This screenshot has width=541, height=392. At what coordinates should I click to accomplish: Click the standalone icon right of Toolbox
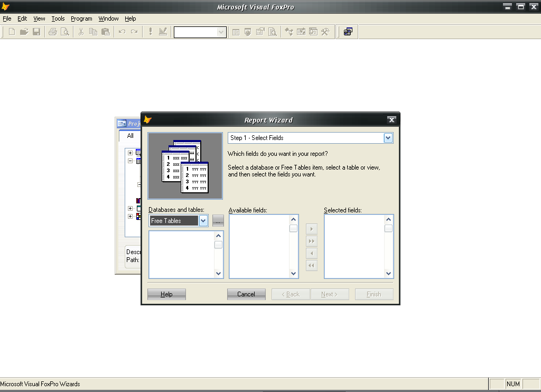(x=348, y=32)
